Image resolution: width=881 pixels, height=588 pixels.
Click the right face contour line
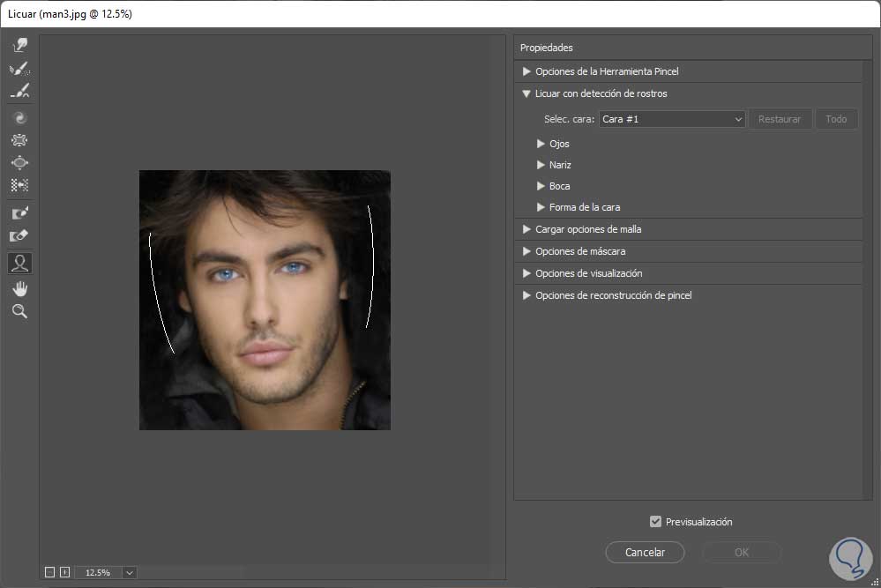tap(372, 265)
